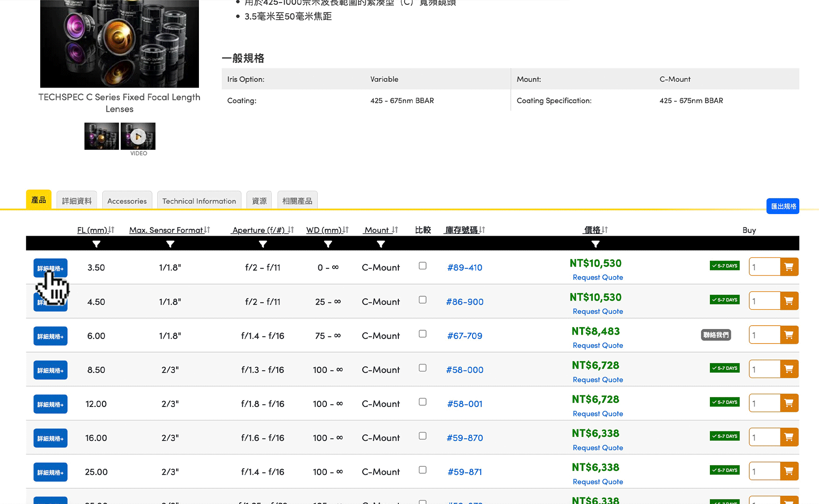
Task: Add the 25.00 mm lens #59-871 to cart
Action: (789, 471)
